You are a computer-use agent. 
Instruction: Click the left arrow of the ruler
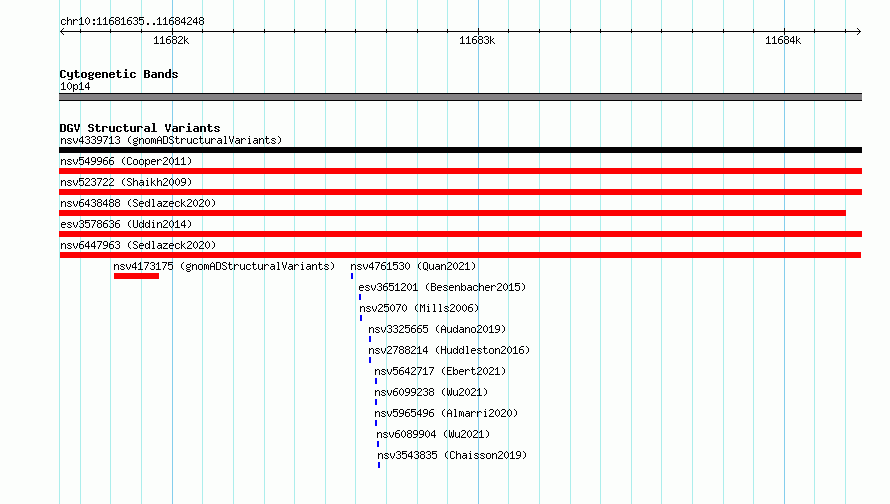pos(62,32)
